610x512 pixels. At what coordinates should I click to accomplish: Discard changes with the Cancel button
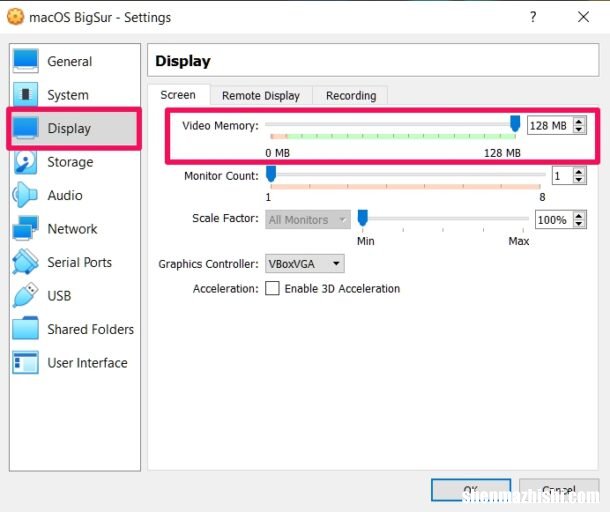559,490
